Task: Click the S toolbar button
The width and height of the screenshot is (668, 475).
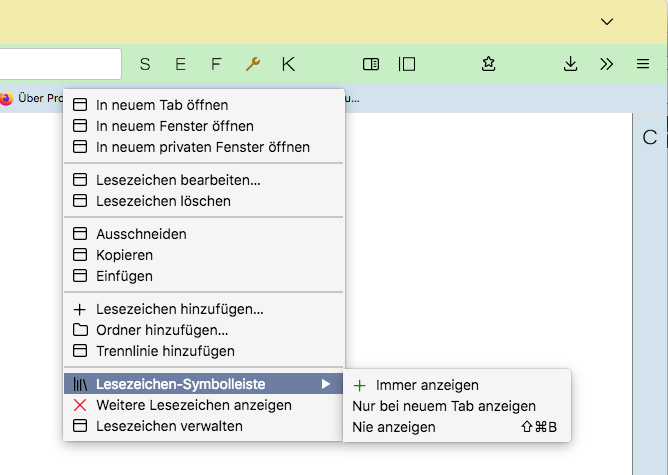Action: (x=145, y=64)
